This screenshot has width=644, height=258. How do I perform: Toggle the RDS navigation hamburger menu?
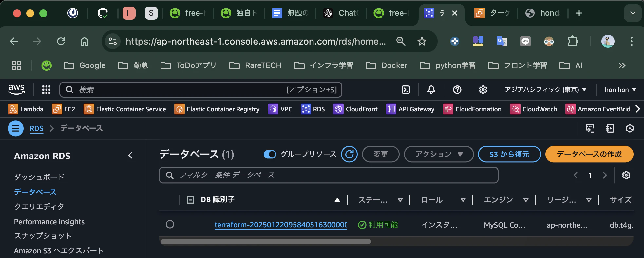16,128
